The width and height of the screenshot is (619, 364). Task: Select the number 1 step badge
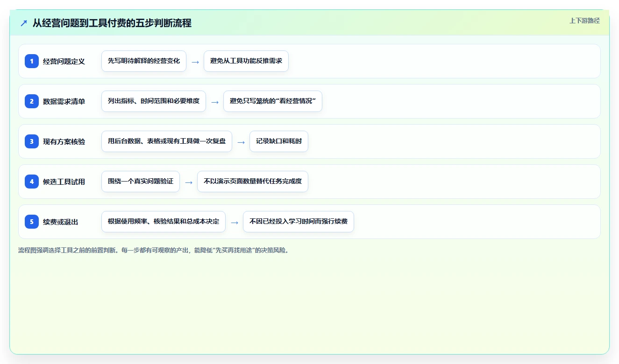coord(32,61)
